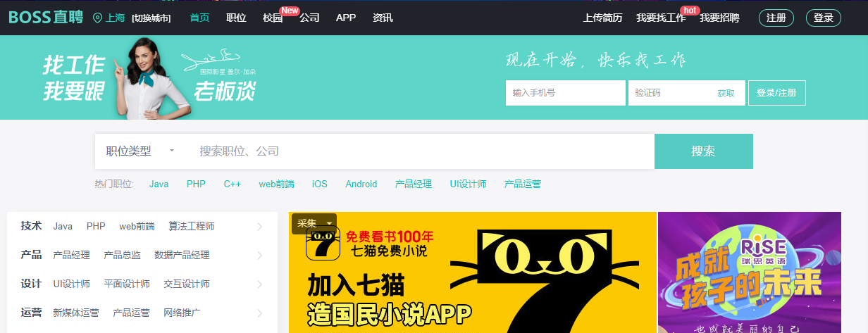Image resolution: width=868 pixels, height=333 pixels.
Task: Click 产品经理 in the 产品 row
Action: pyautogui.click(x=71, y=256)
